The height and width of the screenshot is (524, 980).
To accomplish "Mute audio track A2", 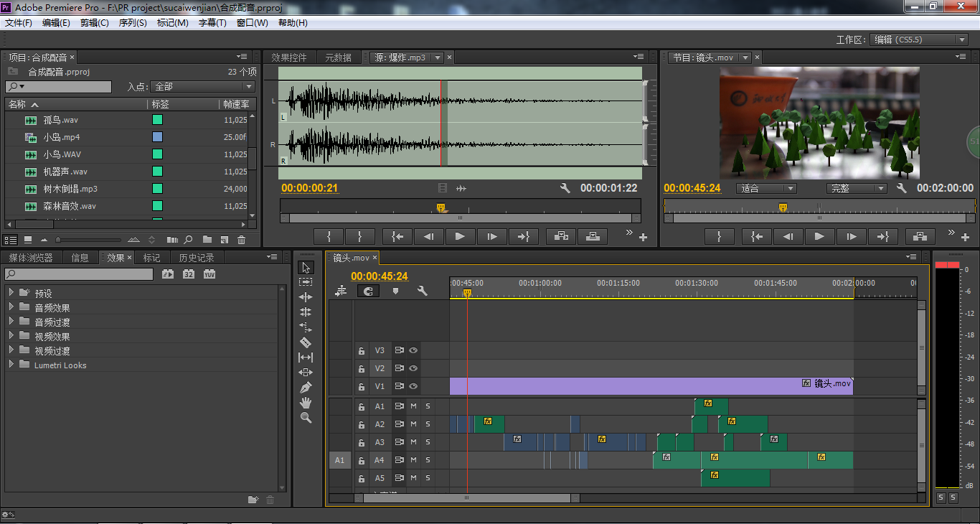I will [413, 424].
